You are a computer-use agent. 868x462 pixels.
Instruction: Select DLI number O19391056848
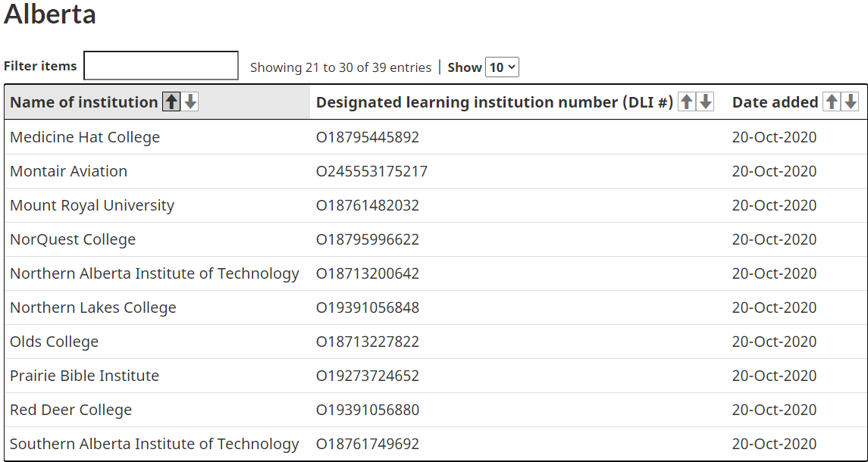point(368,307)
